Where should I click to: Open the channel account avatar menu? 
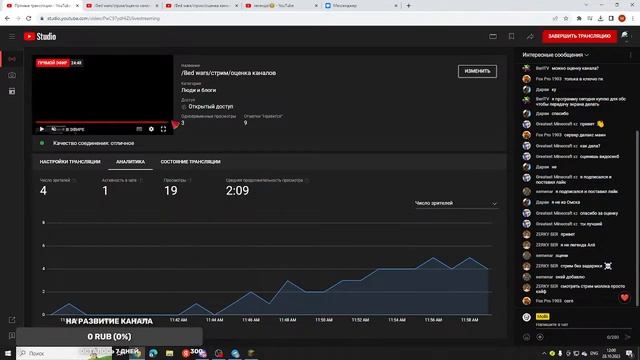[625, 36]
